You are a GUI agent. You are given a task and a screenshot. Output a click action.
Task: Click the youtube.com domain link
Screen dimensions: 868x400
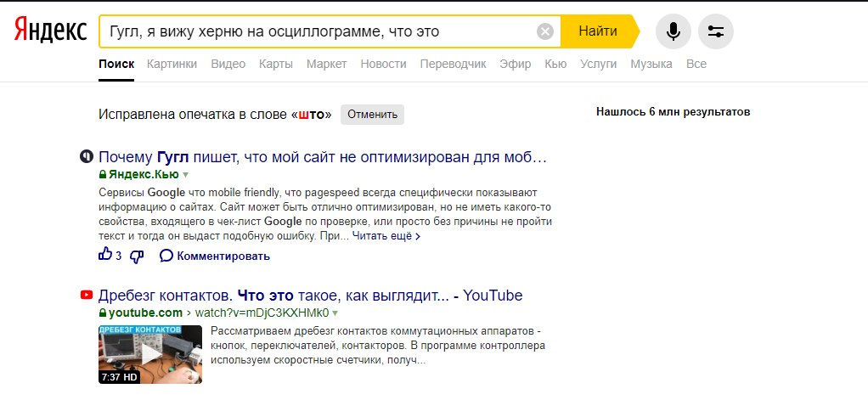[145, 313]
